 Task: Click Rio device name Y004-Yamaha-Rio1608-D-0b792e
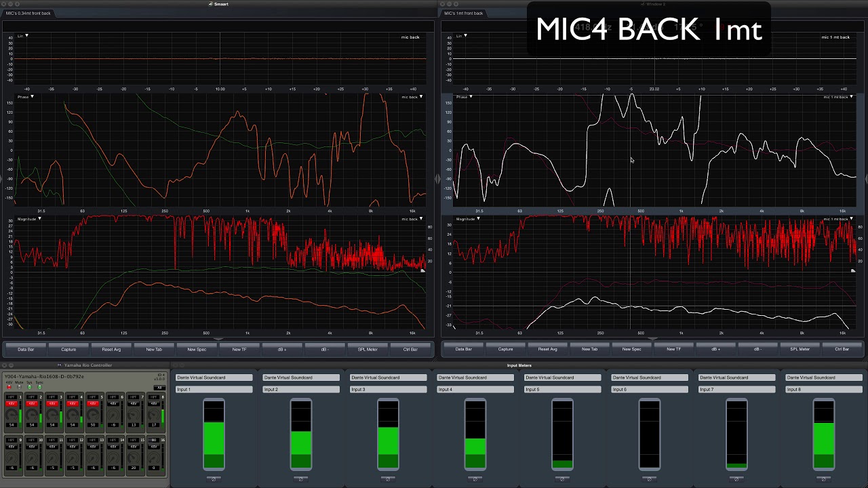point(44,376)
